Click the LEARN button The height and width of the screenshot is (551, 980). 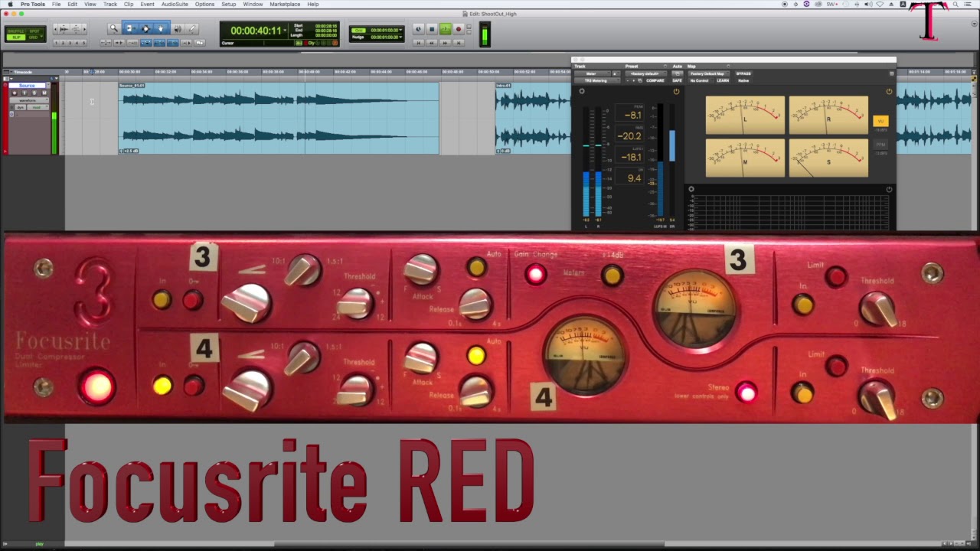723,80
